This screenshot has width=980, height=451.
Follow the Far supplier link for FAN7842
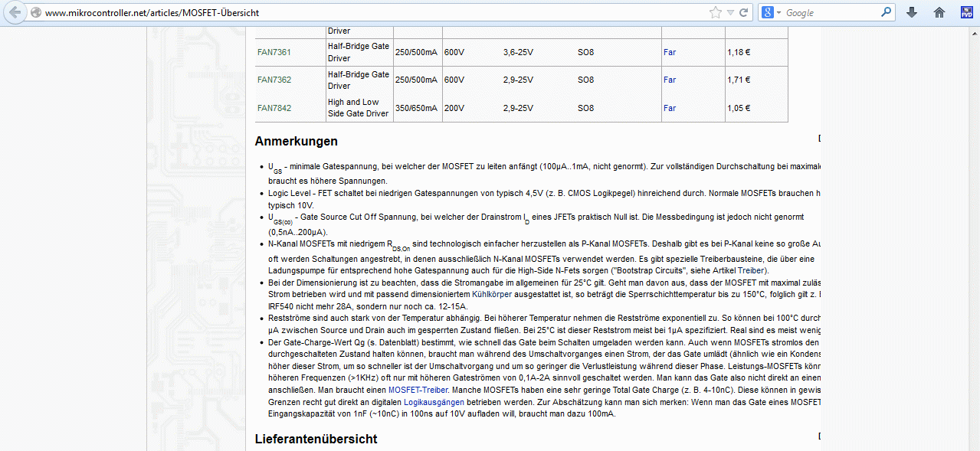point(670,108)
